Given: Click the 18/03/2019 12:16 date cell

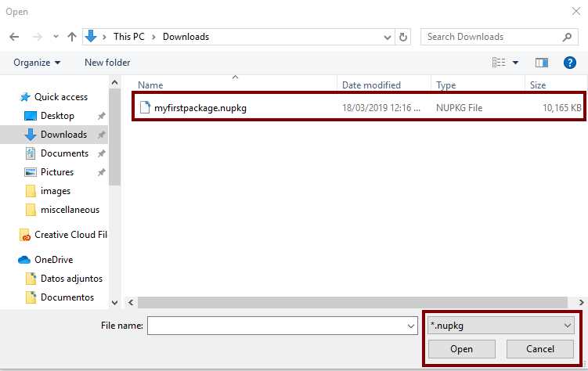Looking at the screenshot, I should click(x=381, y=108).
